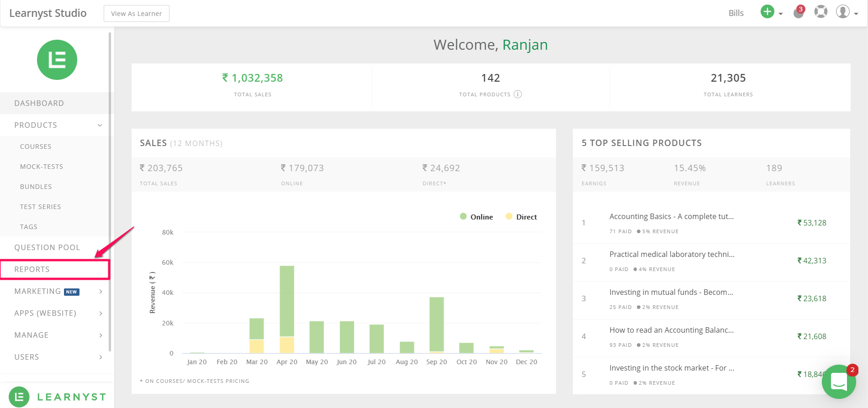The image size is (868, 408).
Task: Open the chat support bubble
Action: tap(839, 382)
